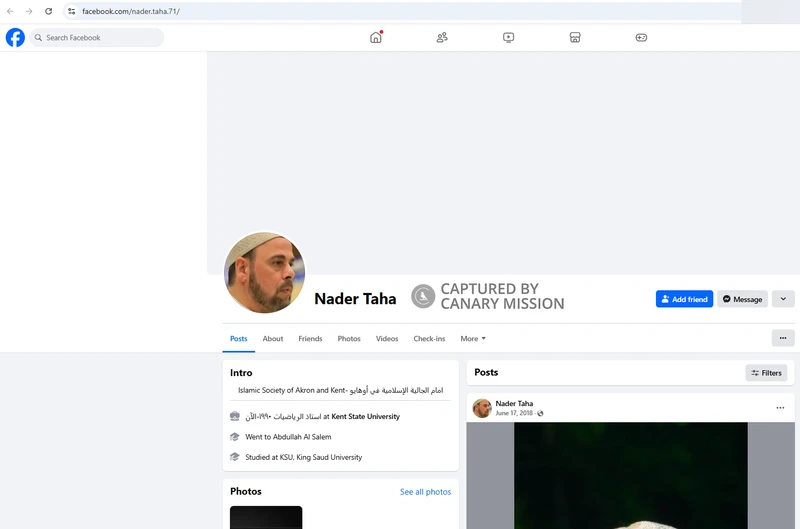Open the three-dots menu on Nader Taha's post
The image size is (800, 529).
tap(780, 408)
